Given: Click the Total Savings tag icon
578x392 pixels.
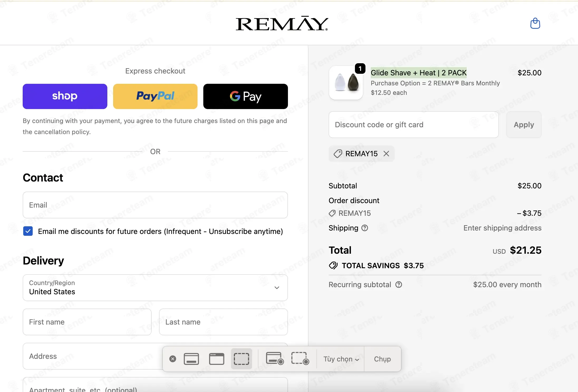Looking at the screenshot, I should tap(333, 266).
